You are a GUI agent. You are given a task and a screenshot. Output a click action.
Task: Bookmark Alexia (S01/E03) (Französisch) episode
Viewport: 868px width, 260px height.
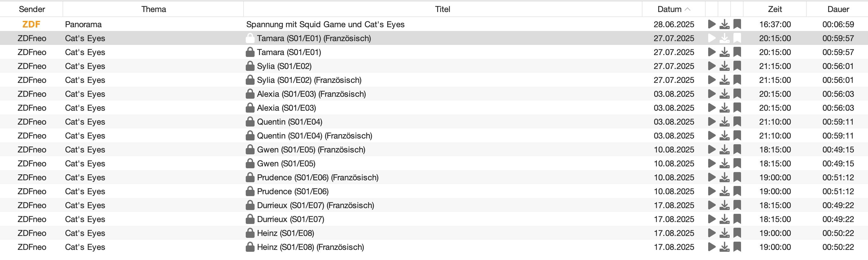(x=737, y=94)
